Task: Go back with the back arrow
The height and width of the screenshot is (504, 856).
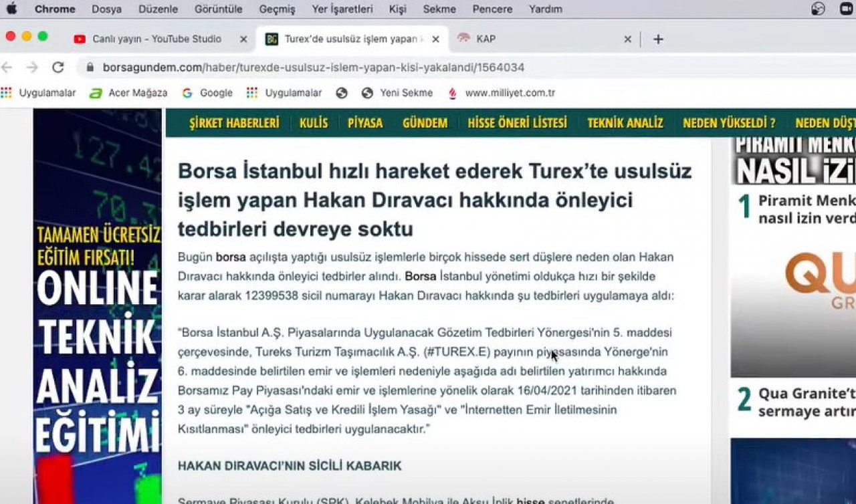Action: pyautogui.click(x=7, y=68)
